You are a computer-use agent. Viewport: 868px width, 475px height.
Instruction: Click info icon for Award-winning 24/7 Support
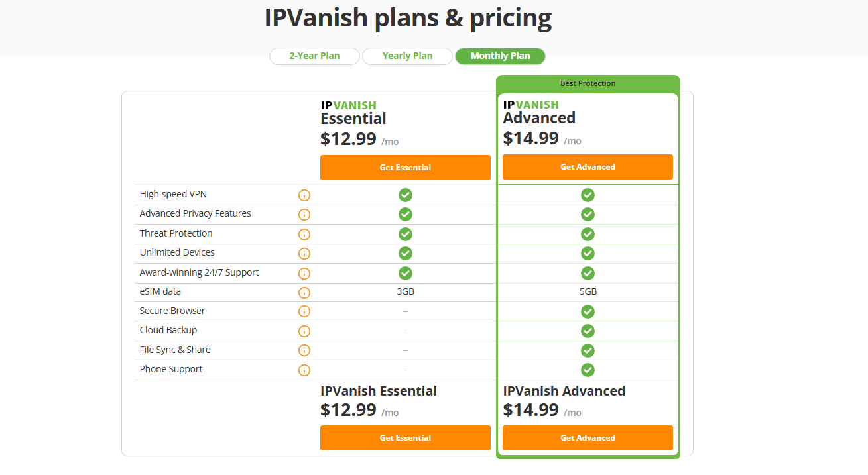coord(304,273)
